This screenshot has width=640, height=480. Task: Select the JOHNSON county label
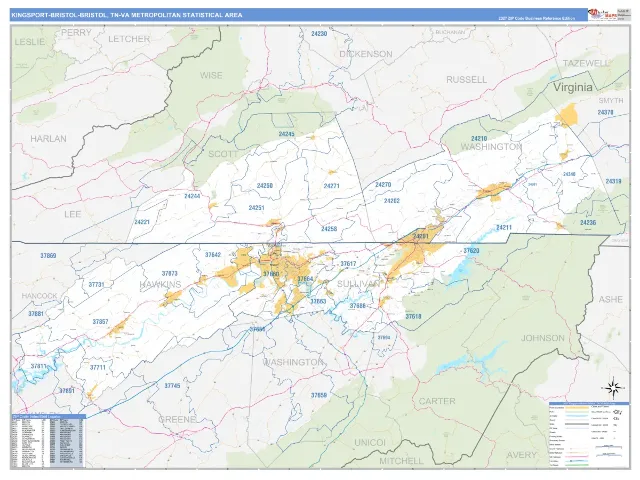coord(543,338)
